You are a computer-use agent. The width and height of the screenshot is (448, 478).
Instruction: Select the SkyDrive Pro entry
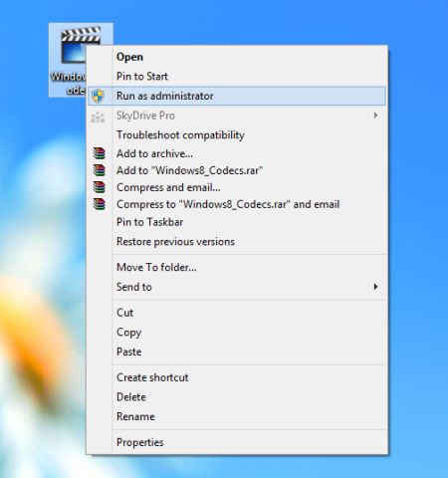pyautogui.click(x=237, y=116)
